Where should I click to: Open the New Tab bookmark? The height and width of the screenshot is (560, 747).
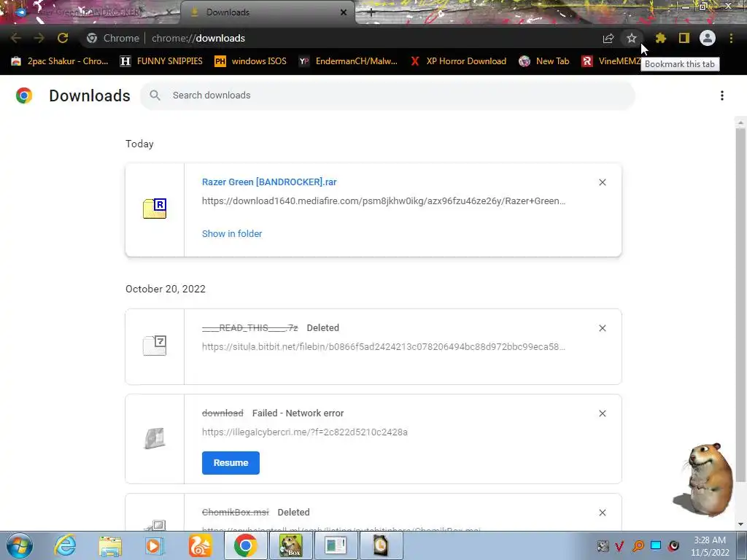(x=544, y=61)
